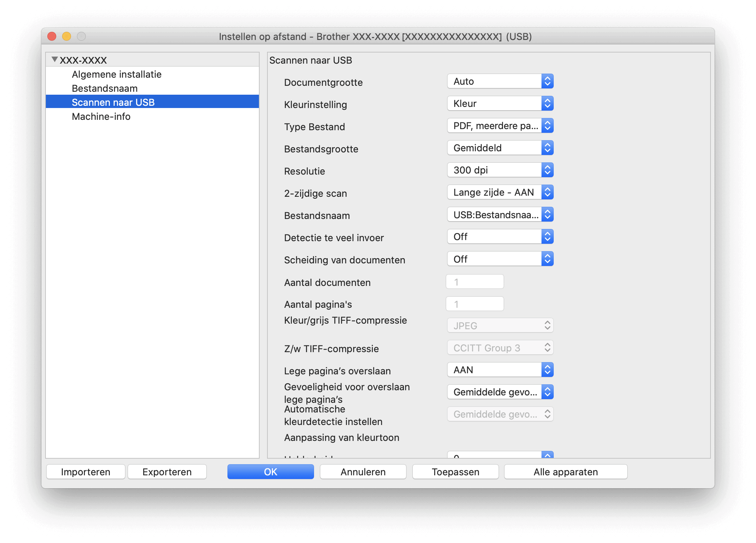Viewport: 756px width, 543px height.
Task: Open Machine-info in sidebar
Action: [x=101, y=117]
